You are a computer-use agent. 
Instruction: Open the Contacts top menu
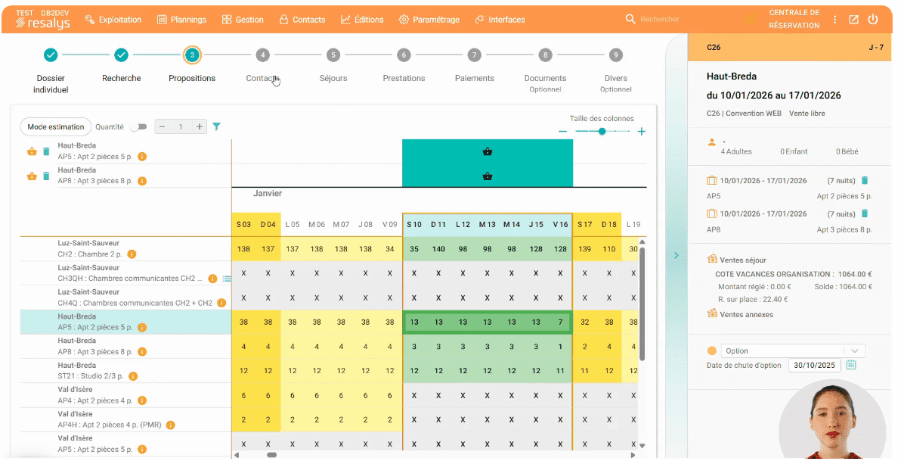click(x=302, y=20)
